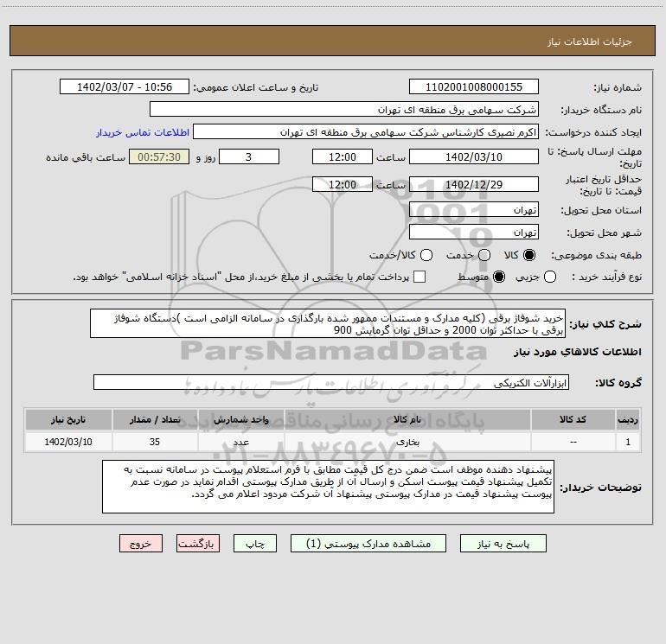This screenshot has height=644, width=666.
Task: Click the کد کالا cell showing --
Action: pyautogui.click(x=573, y=442)
